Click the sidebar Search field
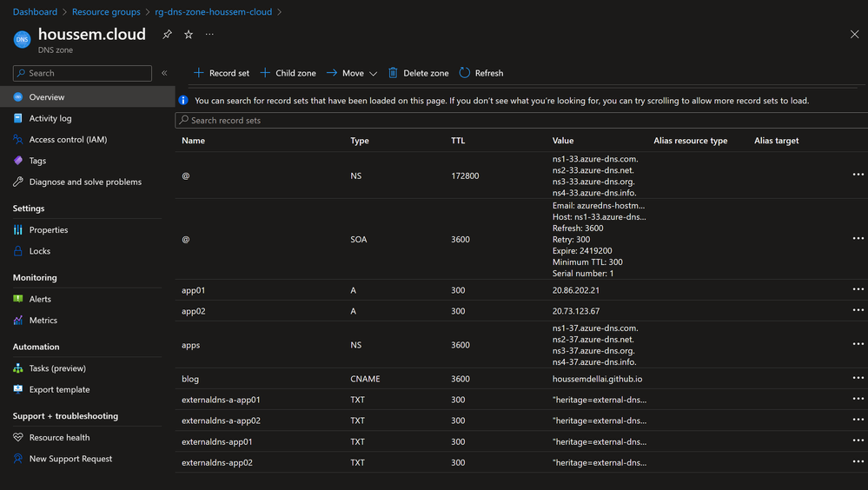This screenshot has width=868, height=490. pyautogui.click(x=83, y=73)
